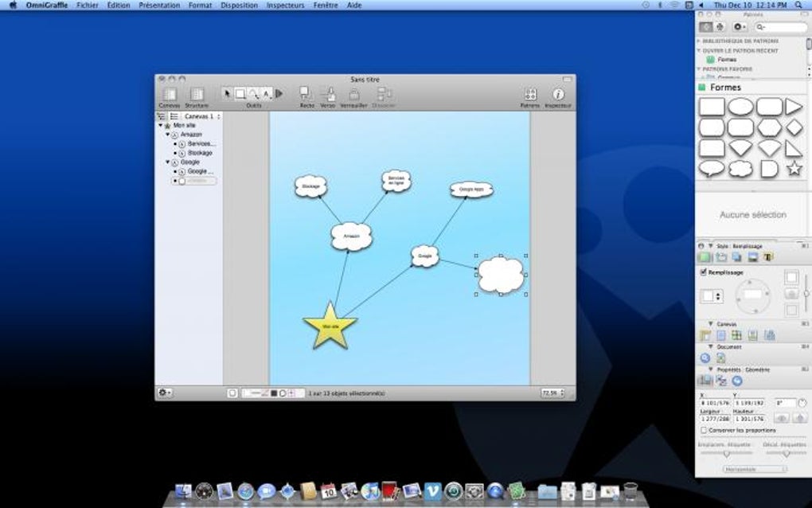The image size is (812, 508).
Task: Pick the star shape in Formes
Action: point(794,168)
